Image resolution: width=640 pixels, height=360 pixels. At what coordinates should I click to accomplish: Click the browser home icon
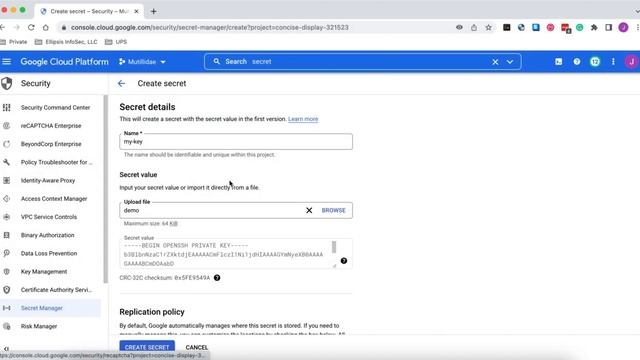click(x=46, y=27)
